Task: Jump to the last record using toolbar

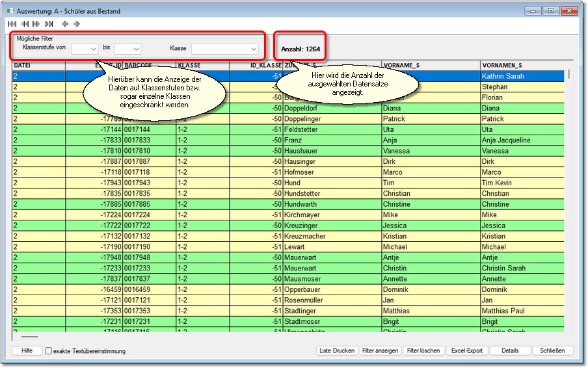Action: [x=49, y=24]
